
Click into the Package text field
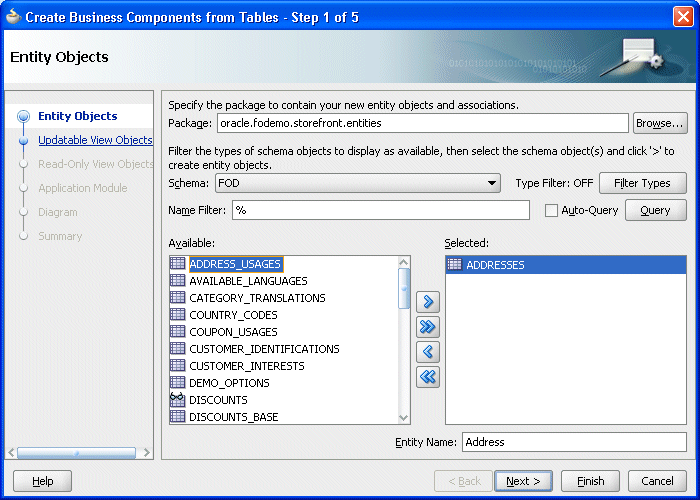423,123
